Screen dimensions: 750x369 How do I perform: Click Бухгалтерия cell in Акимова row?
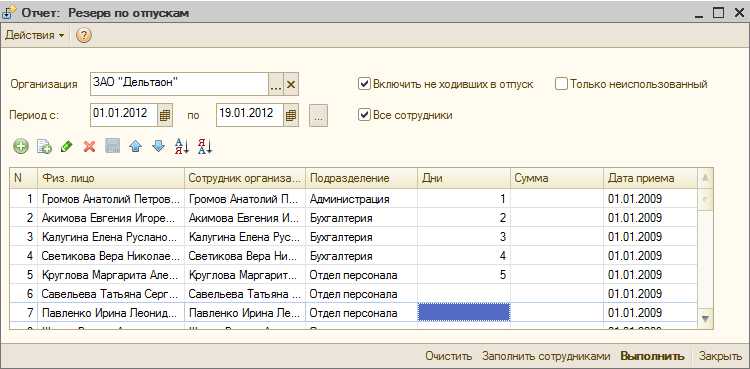(x=362, y=218)
